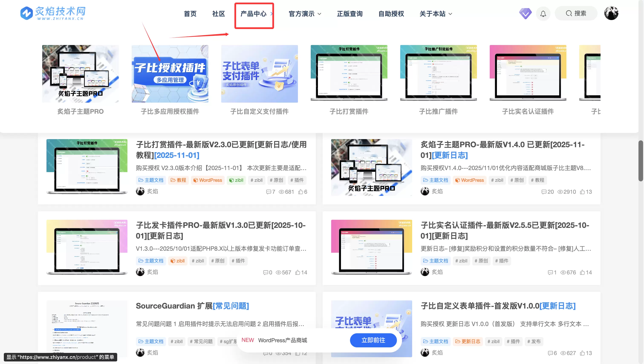Click the 炙焰技术网 site logo
The width and height of the screenshot is (644, 364).
coord(53,13)
